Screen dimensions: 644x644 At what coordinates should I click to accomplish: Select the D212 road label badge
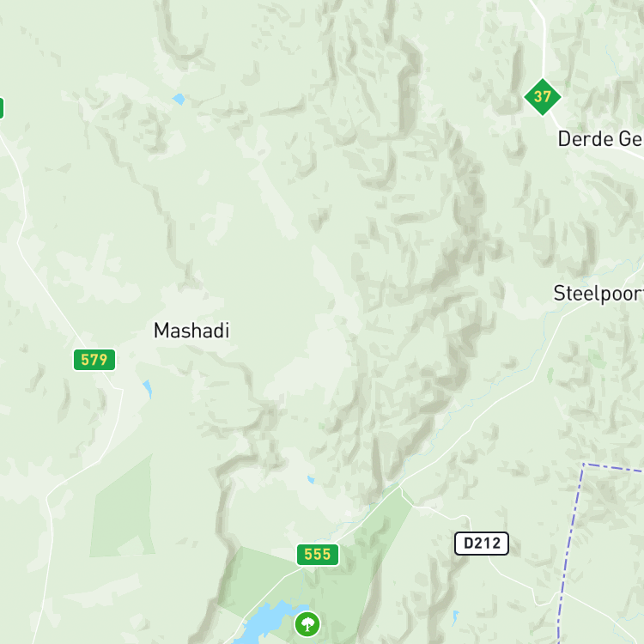(x=482, y=544)
